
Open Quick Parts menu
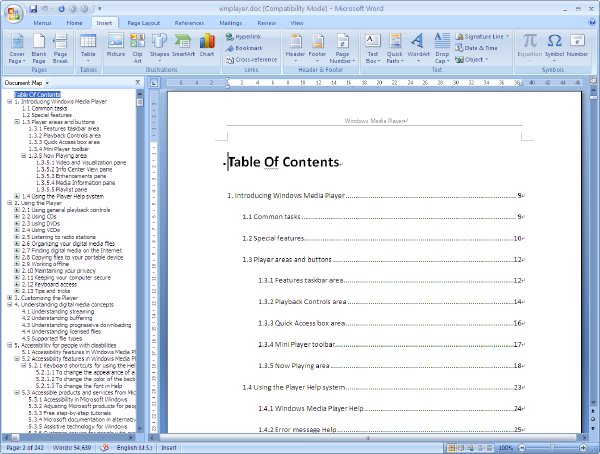[x=395, y=49]
